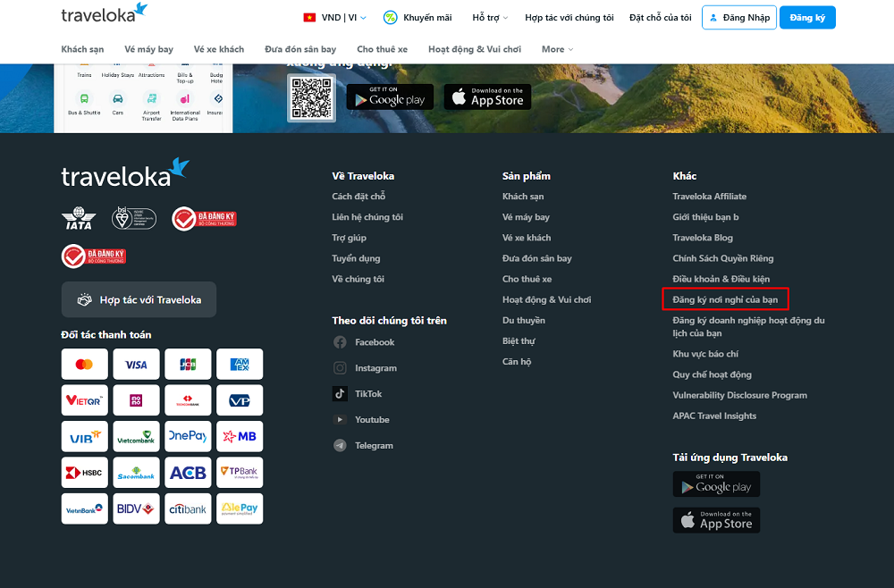Click the Khuyến mãi discount icon

click(391, 18)
